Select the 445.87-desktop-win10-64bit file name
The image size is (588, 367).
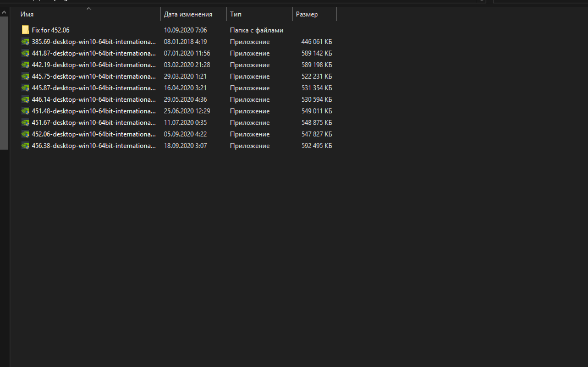pos(94,88)
